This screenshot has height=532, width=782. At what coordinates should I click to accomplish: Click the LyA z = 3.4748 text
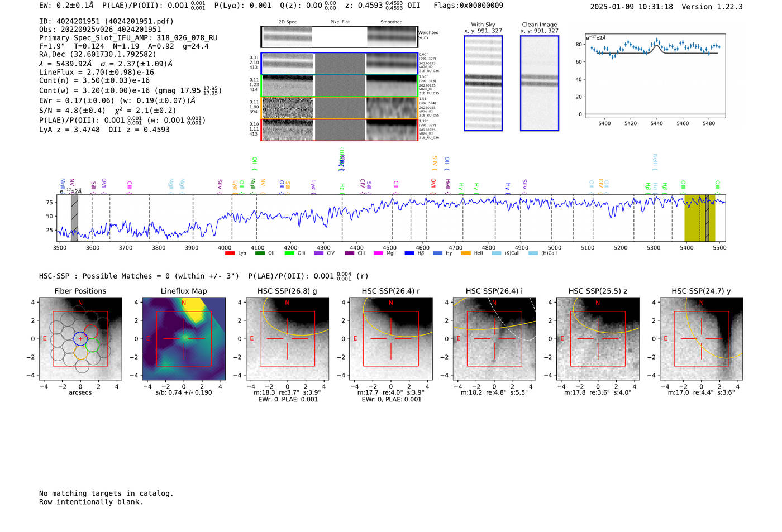click(x=69, y=130)
